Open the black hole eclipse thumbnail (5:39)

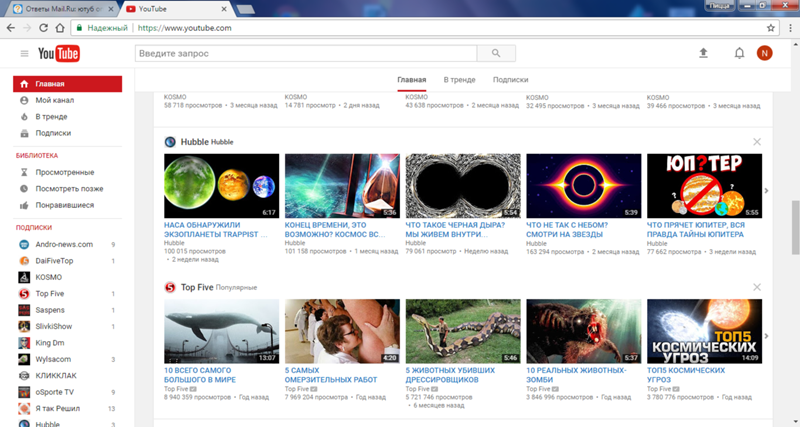pyautogui.click(x=584, y=186)
